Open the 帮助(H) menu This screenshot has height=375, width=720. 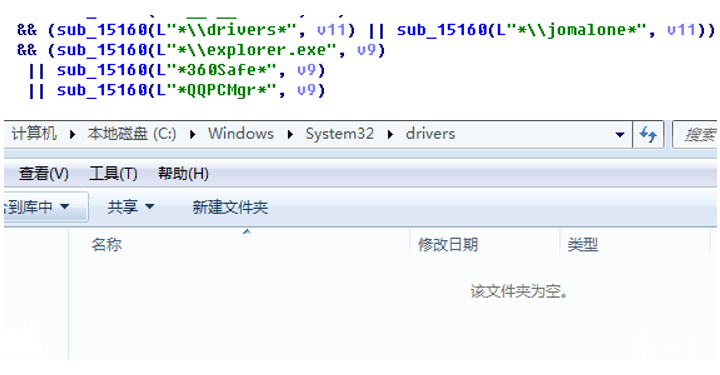(183, 174)
